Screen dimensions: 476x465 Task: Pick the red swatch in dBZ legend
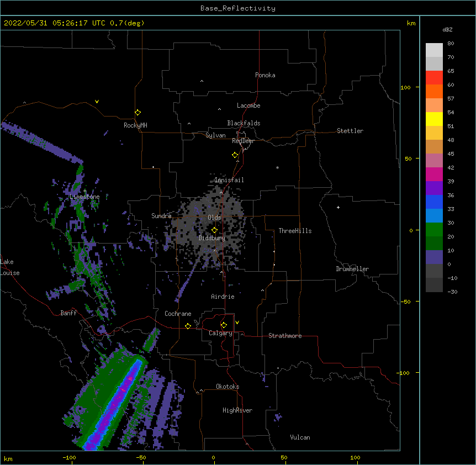[x=434, y=77]
